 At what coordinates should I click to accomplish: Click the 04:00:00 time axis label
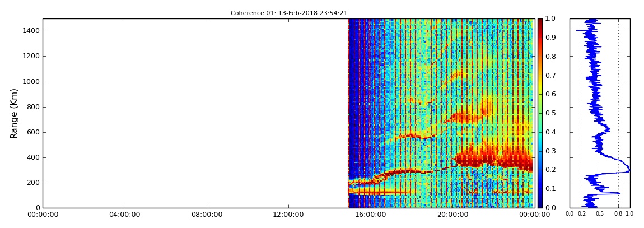[x=125, y=215]
